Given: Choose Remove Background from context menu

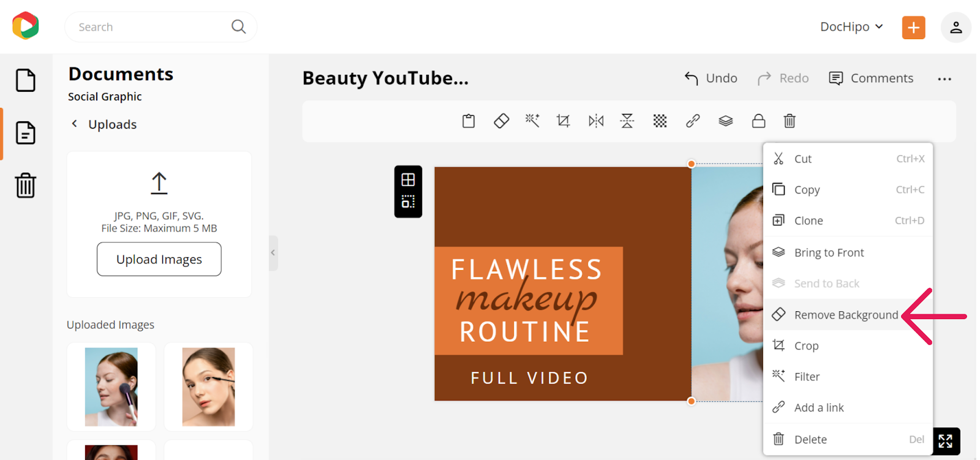Looking at the screenshot, I should 845,315.
